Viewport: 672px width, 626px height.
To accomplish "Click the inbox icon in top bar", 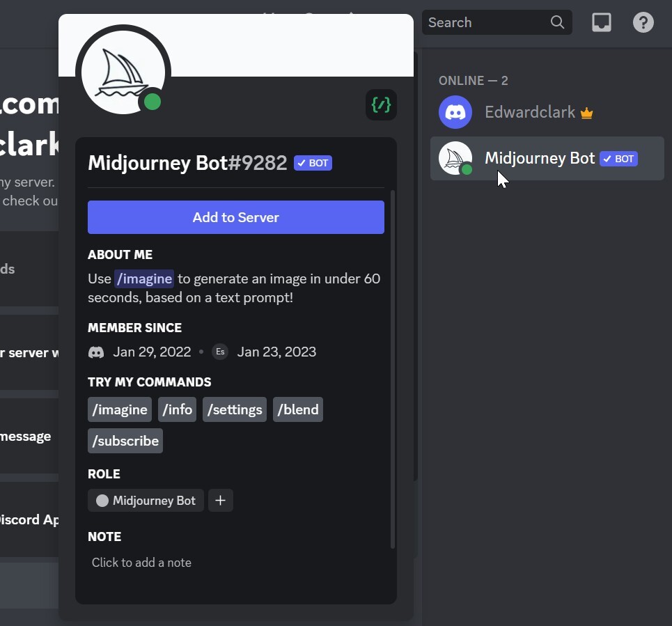I will point(602,22).
